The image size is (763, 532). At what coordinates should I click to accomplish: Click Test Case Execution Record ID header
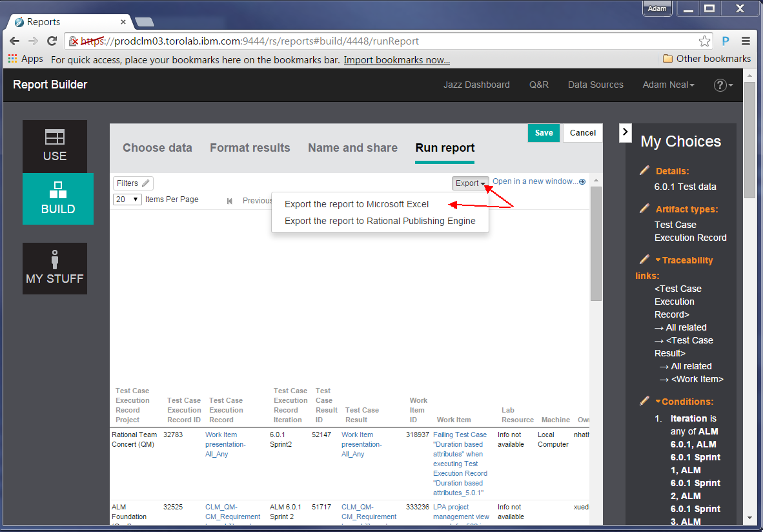coord(184,411)
